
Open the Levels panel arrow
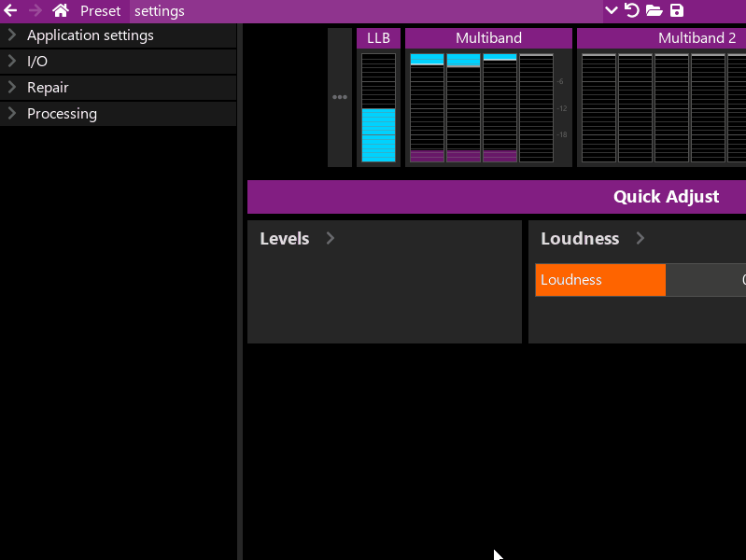pyautogui.click(x=330, y=239)
